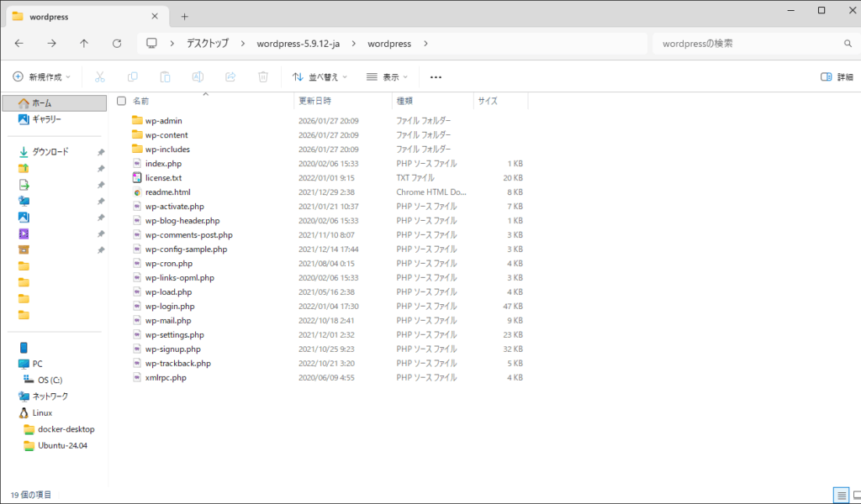The width and height of the screenshot is (861, 504).
Task: Click the Rename toolbar icon
Action: pyautogui.click(x=198, y=76)
